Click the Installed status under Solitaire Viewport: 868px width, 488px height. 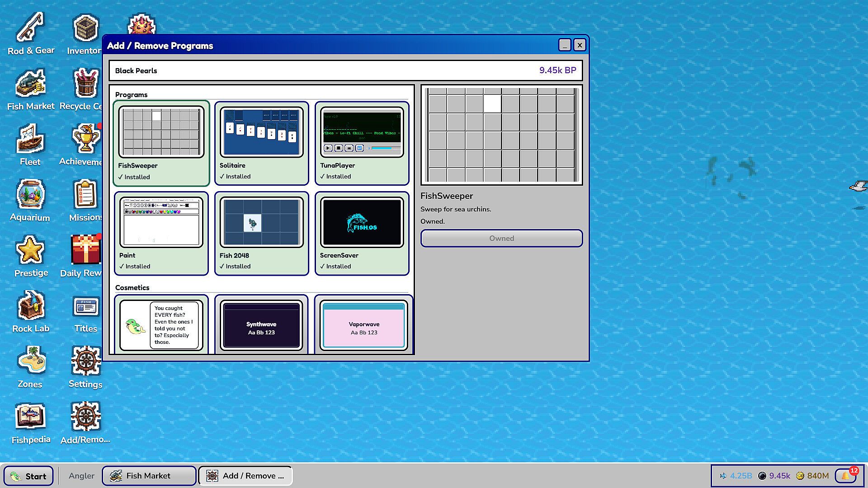[235, 176]
